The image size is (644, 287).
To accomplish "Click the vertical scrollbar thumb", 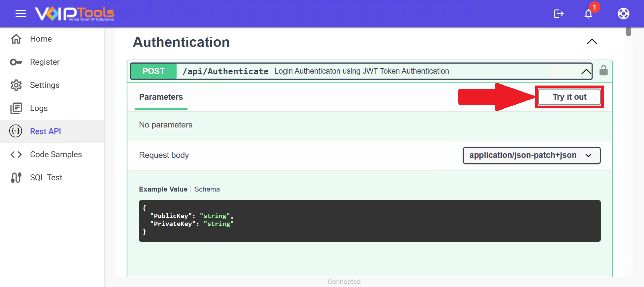I will pos(628,32).
